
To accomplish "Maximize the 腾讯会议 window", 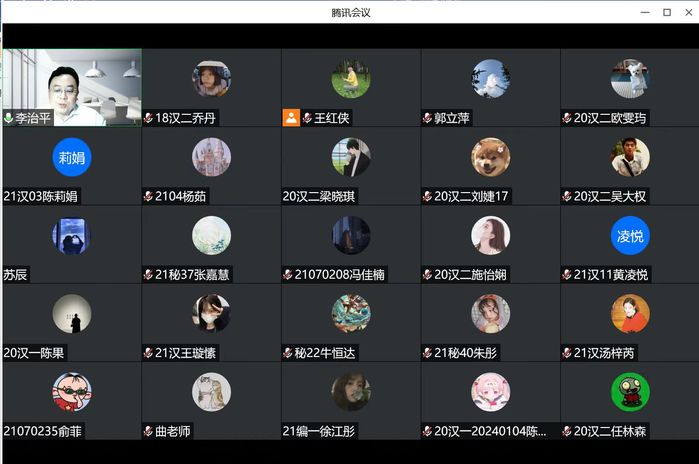I will tap(667, 12).
